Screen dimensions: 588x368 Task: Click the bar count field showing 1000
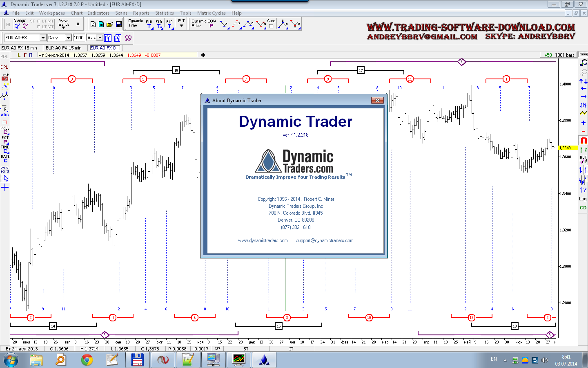point(78,38)
